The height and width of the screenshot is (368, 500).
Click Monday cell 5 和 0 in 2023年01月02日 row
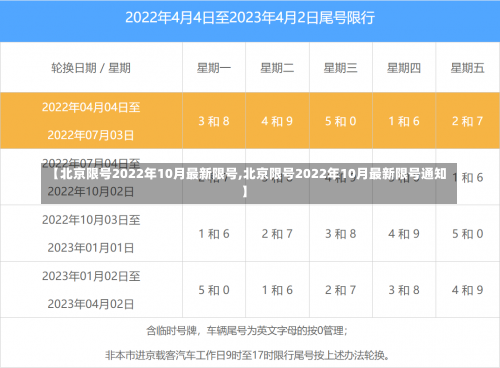pyautogui.click(x=214, y=290)
